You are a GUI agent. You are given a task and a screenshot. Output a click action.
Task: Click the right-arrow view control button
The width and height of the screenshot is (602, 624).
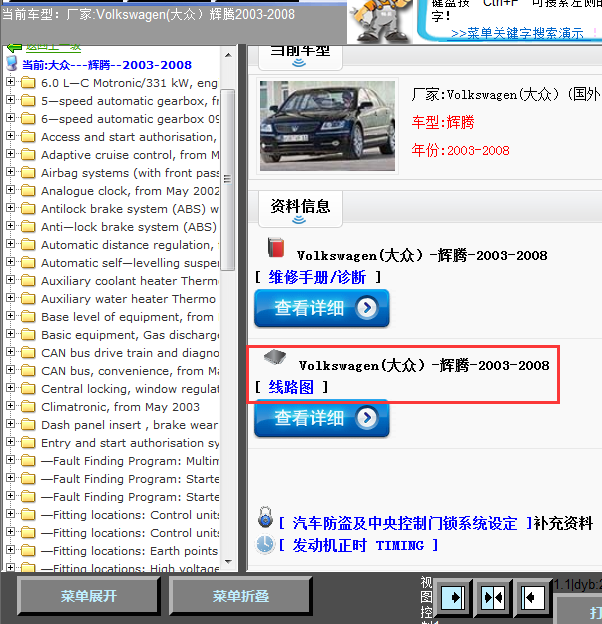(x=453, y=597)
